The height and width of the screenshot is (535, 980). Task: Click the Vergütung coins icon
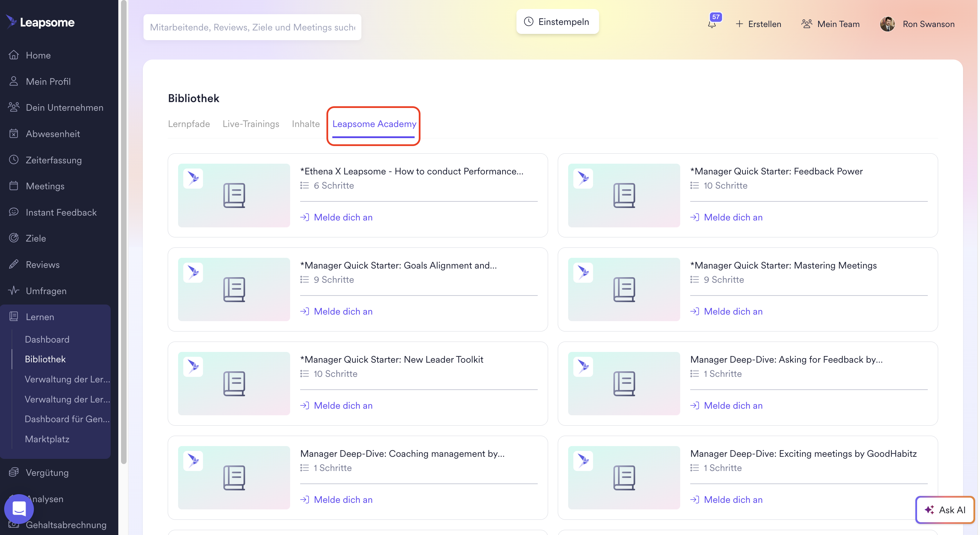pyautogui.click(x=14, y=472)
